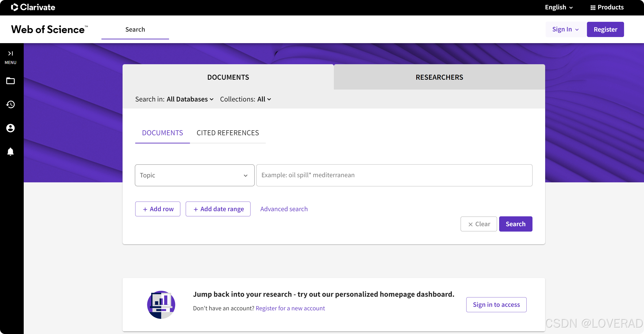Select the CITED REFERENCES tab
Image resolution: width=644 pixels, height=334 pixels.
point(228,133)
